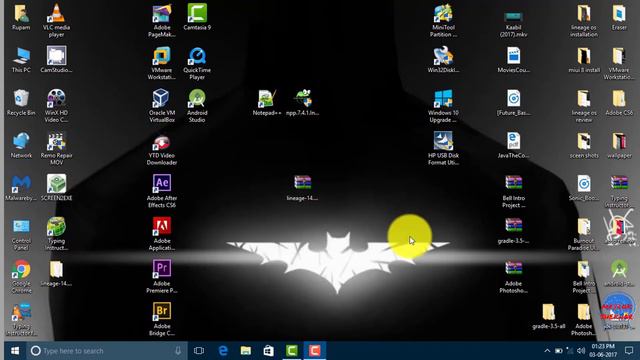Open the Action Center notifications
Image resolution: width=640 pixels, height=360 pixels.
pyautogui.click(x=629, y=351)
